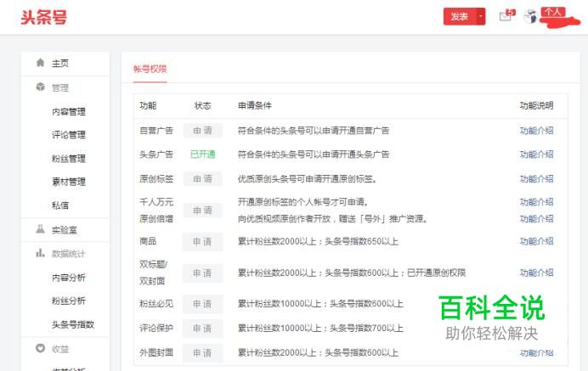Click condition text 优质原创头条号可申请开通原创标签

307,179
